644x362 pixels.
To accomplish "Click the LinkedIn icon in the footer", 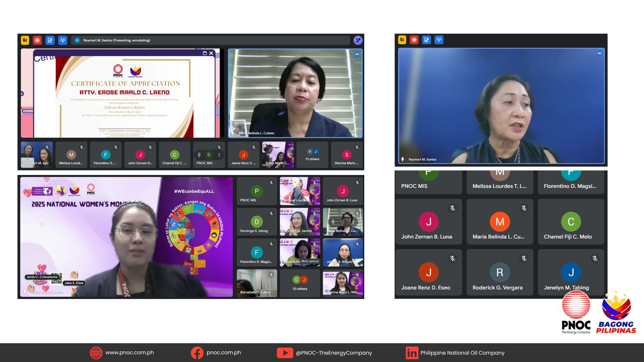I will click(x=412, y=353).
